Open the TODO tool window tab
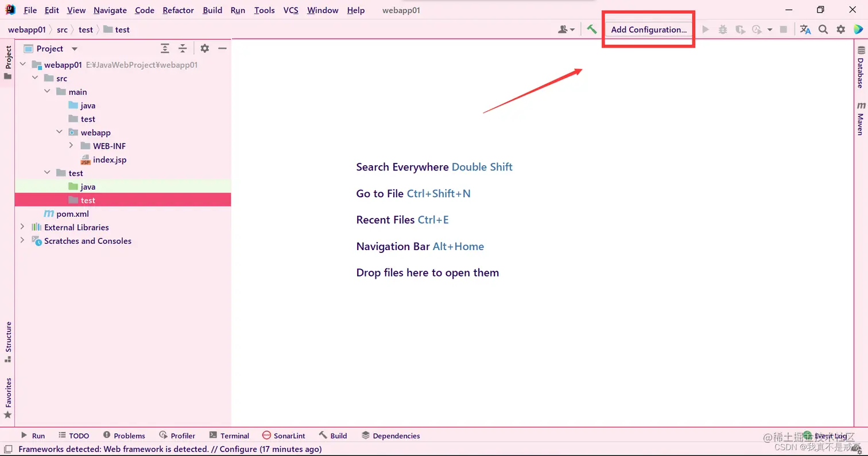Screen dimensions: 868x456 pyautogui.click(x=73, y=435)
